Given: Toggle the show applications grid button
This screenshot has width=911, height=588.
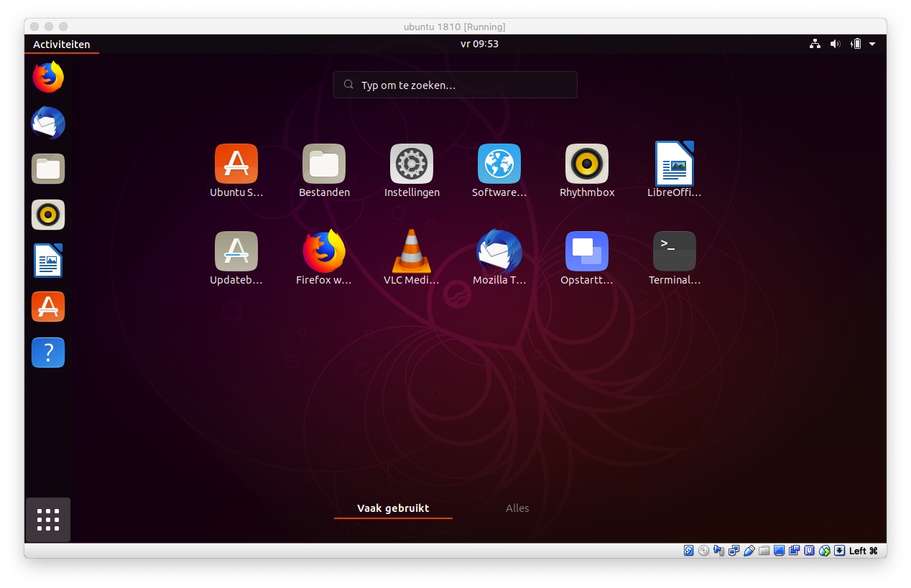Looking at the screenshot, I should point(48,520).
